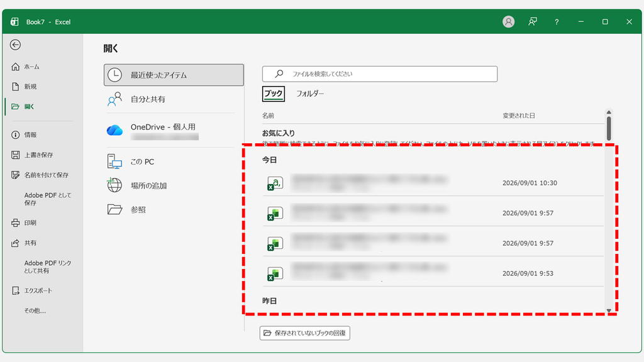Click the help question mark icon

[x=557, y=22]
